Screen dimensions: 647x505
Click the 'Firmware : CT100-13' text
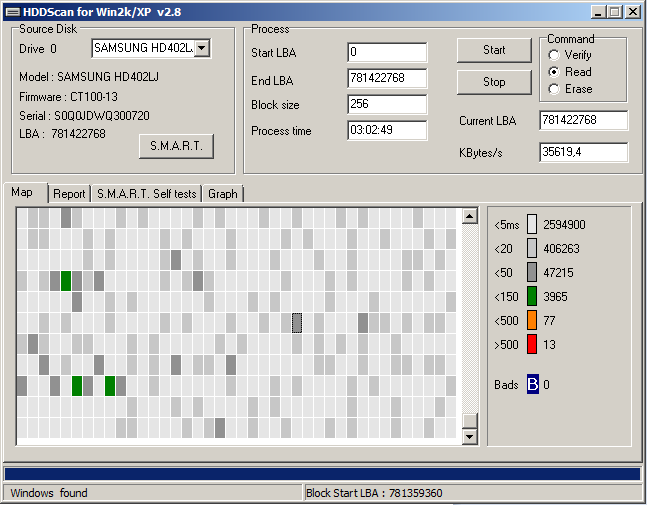(68, 97)
